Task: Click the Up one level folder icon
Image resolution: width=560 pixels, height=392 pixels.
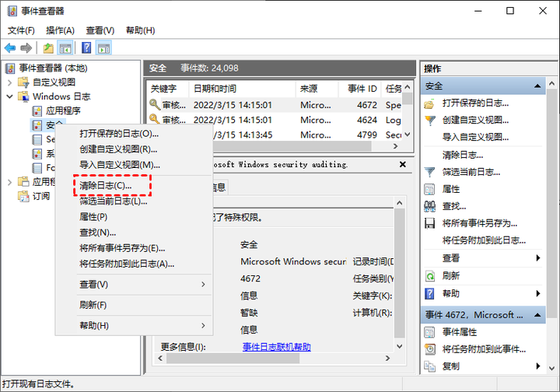Action: tap(48, 47)
